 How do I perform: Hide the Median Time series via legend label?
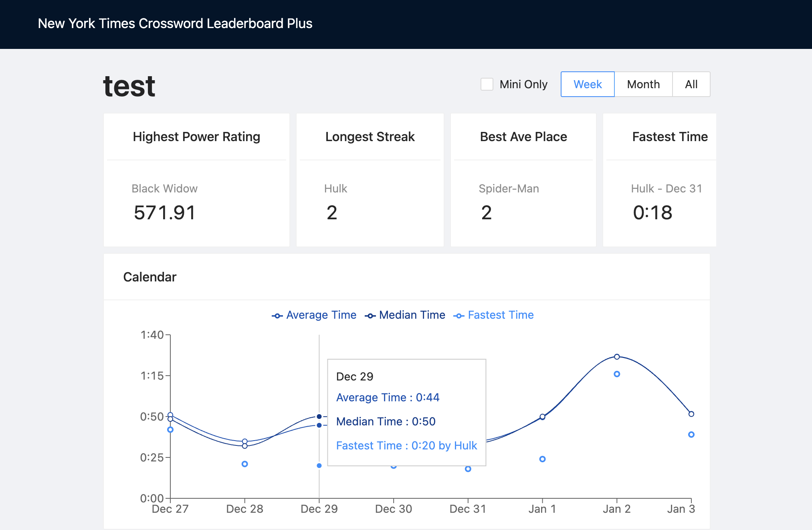[412, 315]
